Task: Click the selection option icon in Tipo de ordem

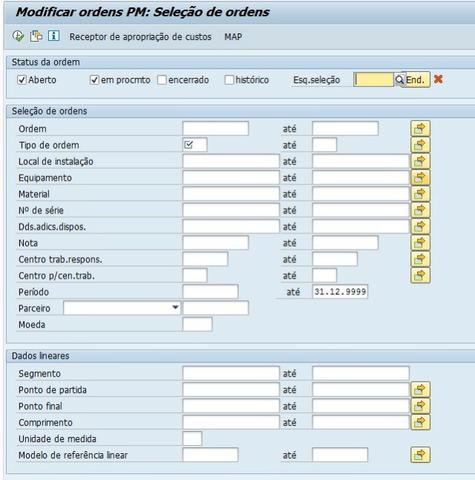Action: click(189, 145)
